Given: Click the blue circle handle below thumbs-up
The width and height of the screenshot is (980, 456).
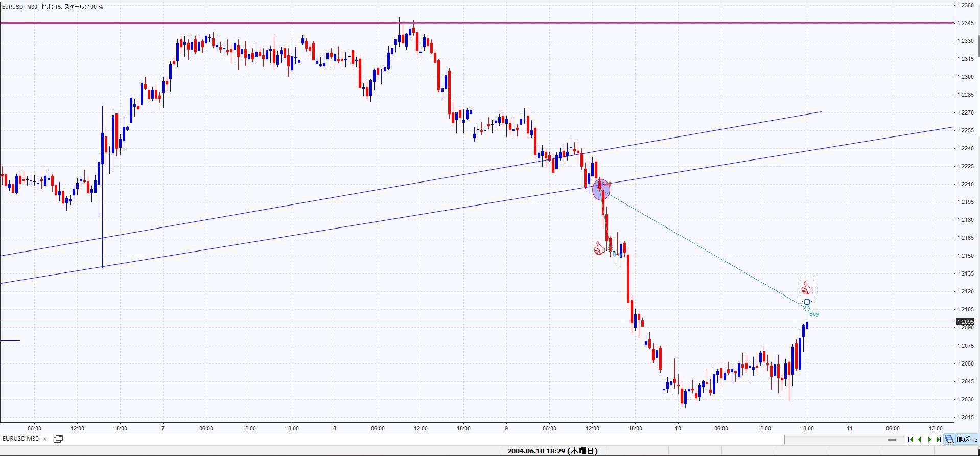Looking at the screenshot, I should click(807, 302).
